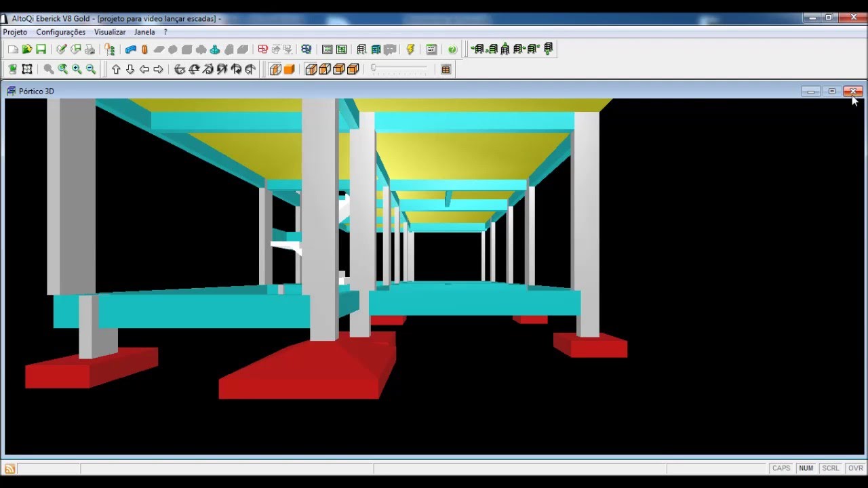Click the RSS feed icon in status bar
868x488 pixels.
pos(9,468)
